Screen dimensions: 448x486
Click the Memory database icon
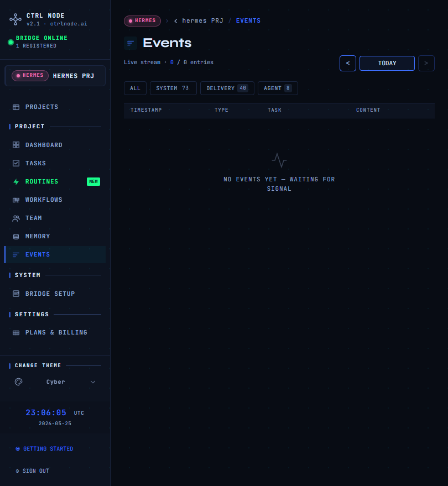(16, 237)
